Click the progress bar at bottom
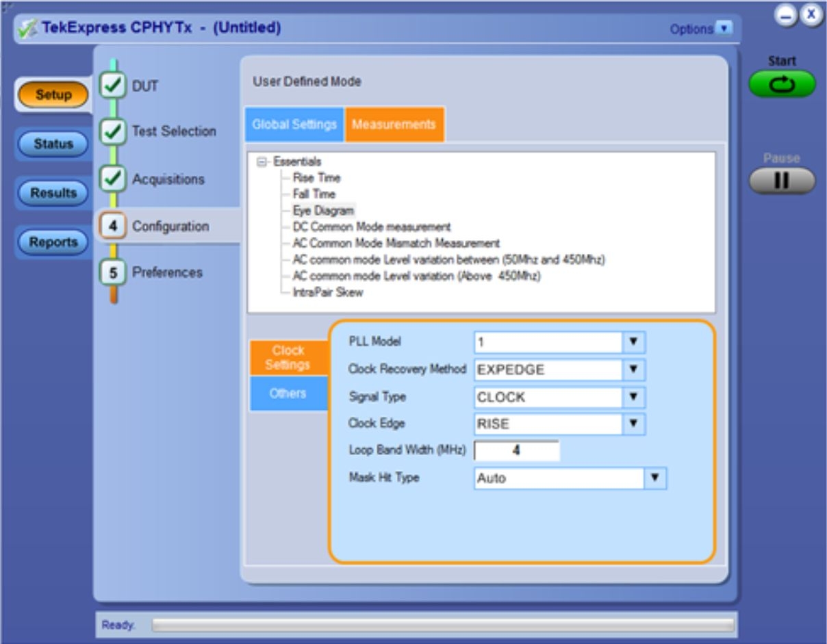The image size is (827, 644). click(x=442, y=625)
